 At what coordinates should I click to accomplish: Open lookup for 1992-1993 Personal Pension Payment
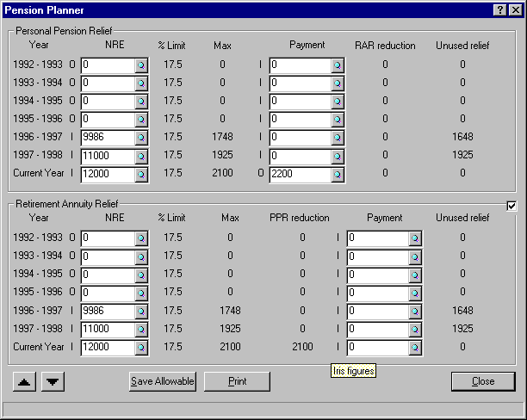tap(338, 65)
